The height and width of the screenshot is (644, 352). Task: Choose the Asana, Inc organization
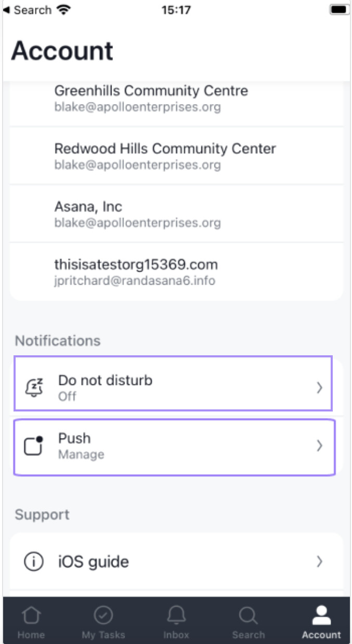coord(137,214)
